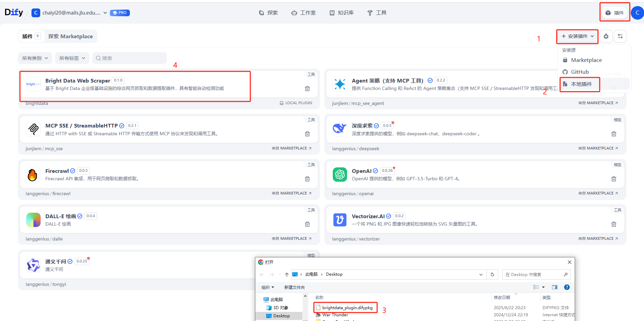Image resolution: width=644 pixels, height=321 pixels.
Task: Expand the 所有类别 filter
Action: [35, 58]
